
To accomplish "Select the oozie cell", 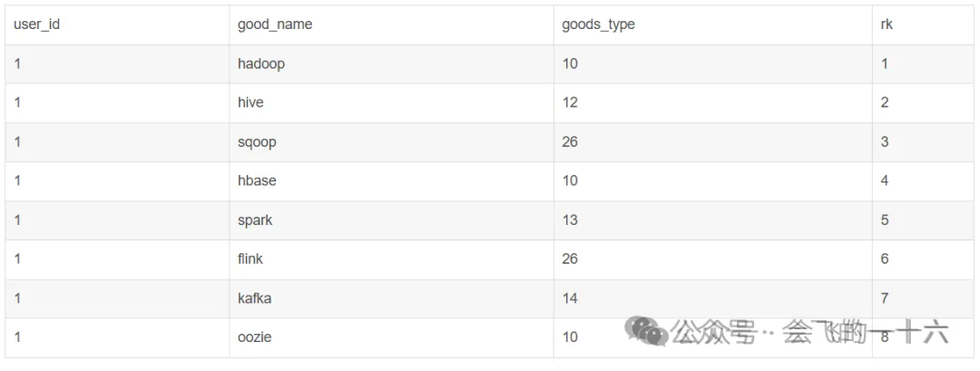I will pyautogui.click(x=255, y=337).
